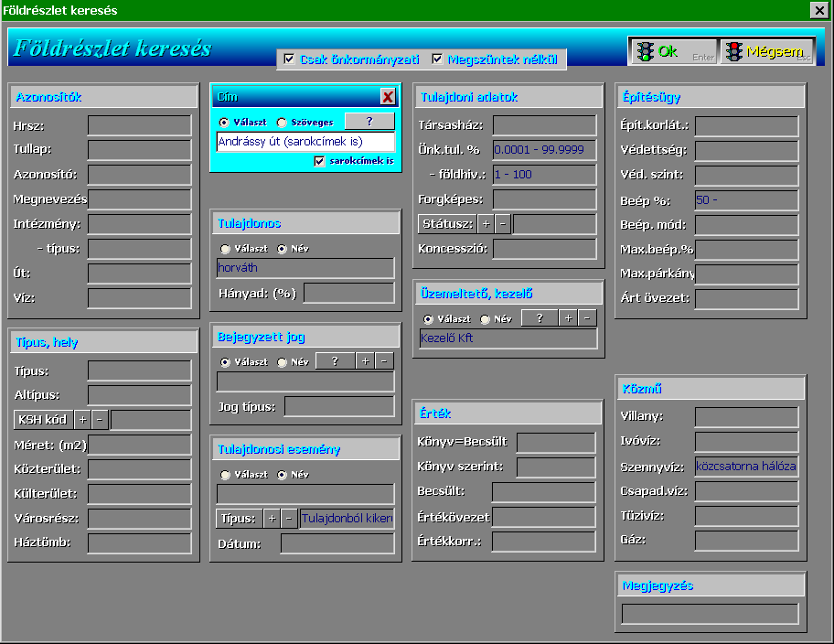
Task: Click the Andrássy út address field
Action: pos(305,142)
